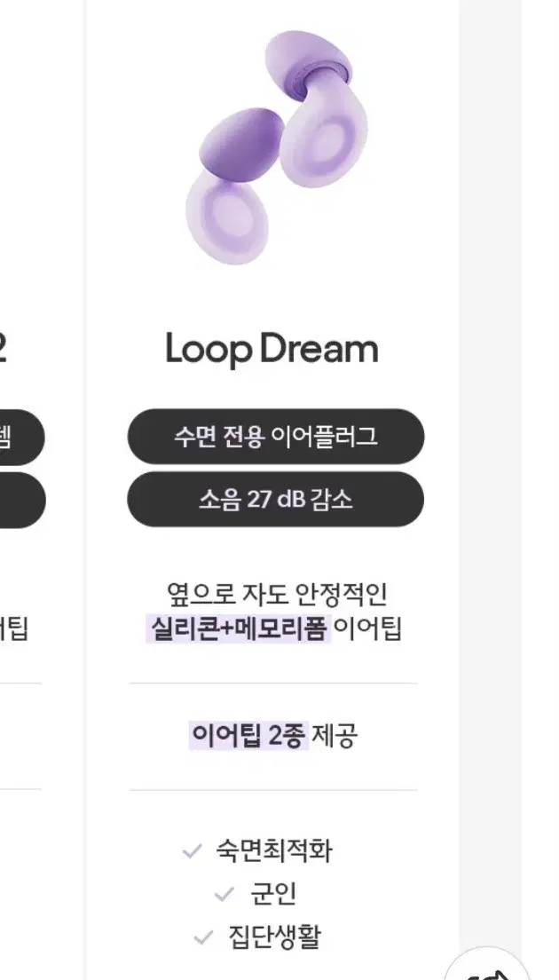Click the highlighted 실리콘+메모리폼 text
The image size is (559, 980).
point(238,628)
